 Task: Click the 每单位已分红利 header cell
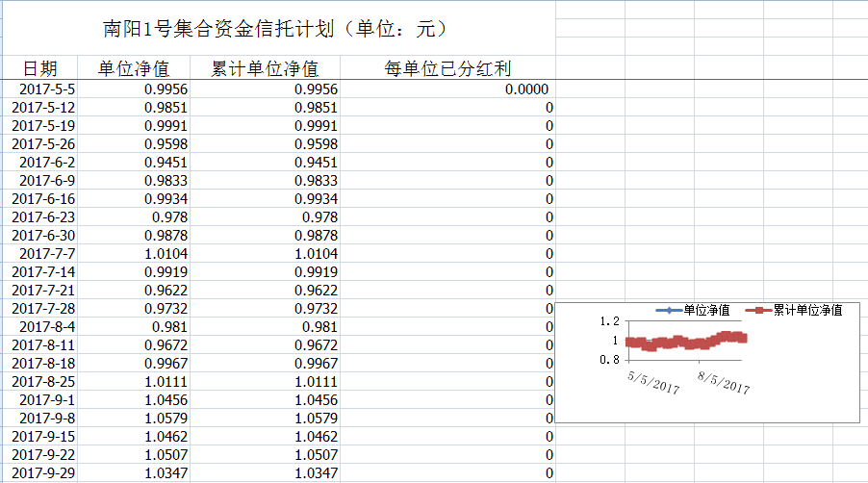447,68
